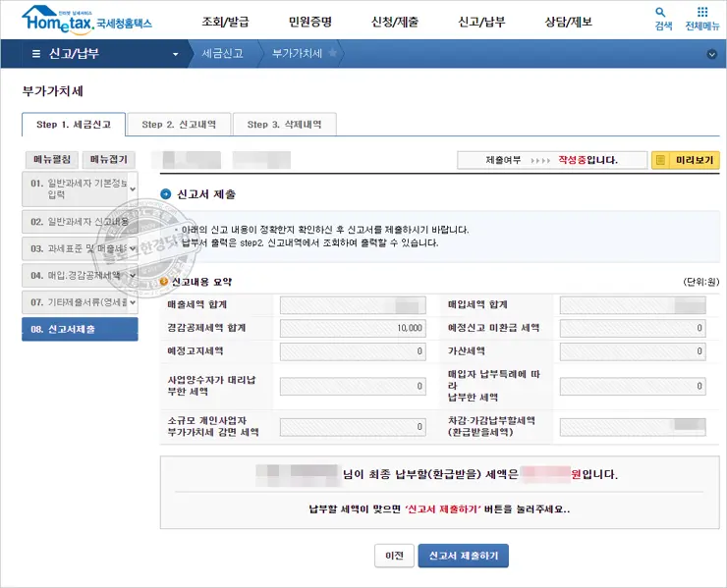Click the 매입자 납부특례 납부한 세액 field
The height and width of the screenshot is (588, 727).
point(633,386)
